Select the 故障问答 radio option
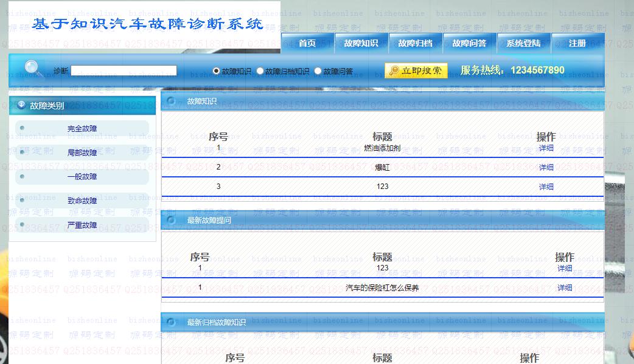This screenshot has height=364, width=634. [318, 71]
